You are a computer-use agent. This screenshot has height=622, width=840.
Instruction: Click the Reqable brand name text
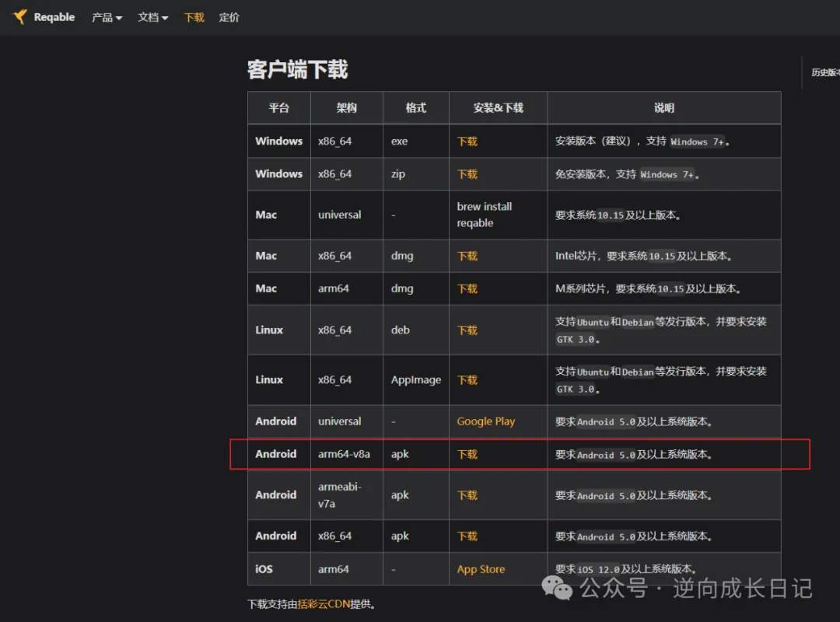click(54, 17)
